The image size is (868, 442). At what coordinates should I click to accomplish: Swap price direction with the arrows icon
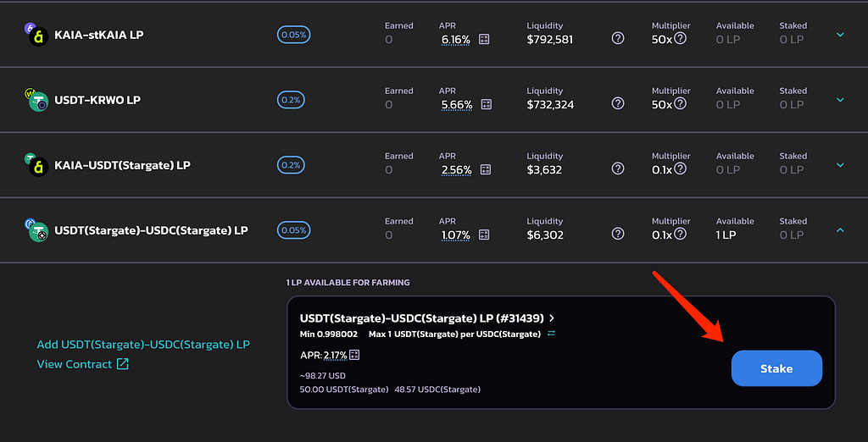coord(551,334)
